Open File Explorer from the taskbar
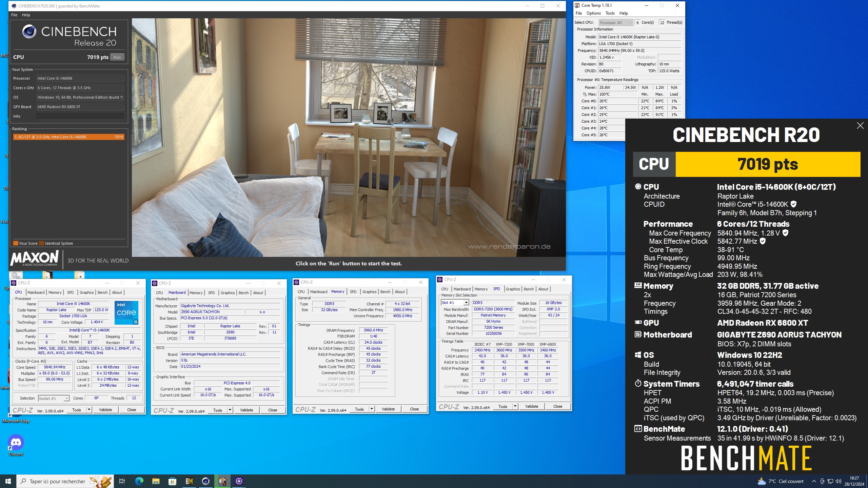Screen dimensions: 868x488 pyautogui.click(x=156, y=481)
